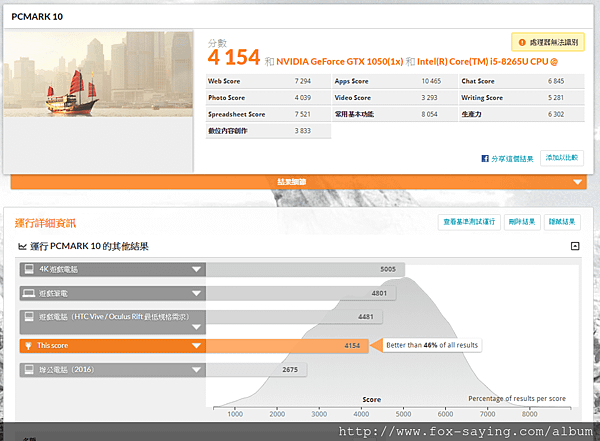
Task: Expand the orange result details bar arrow
Action: [x=577, y=182]
